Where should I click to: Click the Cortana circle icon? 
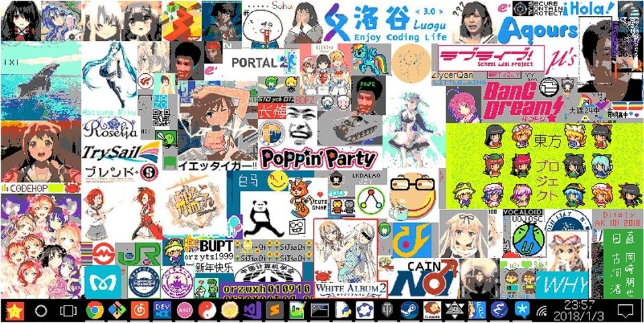pyautogui.click(x=41, y=310)
